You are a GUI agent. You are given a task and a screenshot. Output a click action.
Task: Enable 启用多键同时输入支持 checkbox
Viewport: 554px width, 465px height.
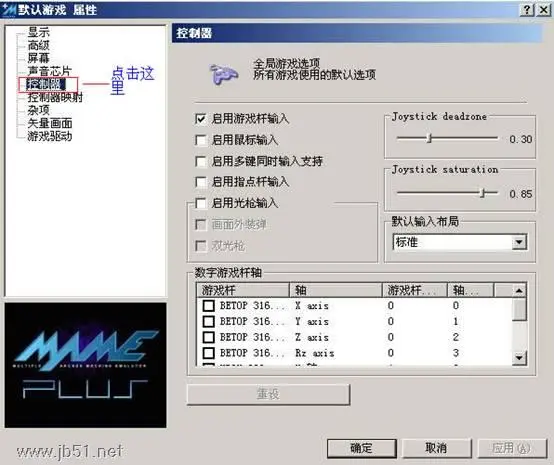coord(201,161)
